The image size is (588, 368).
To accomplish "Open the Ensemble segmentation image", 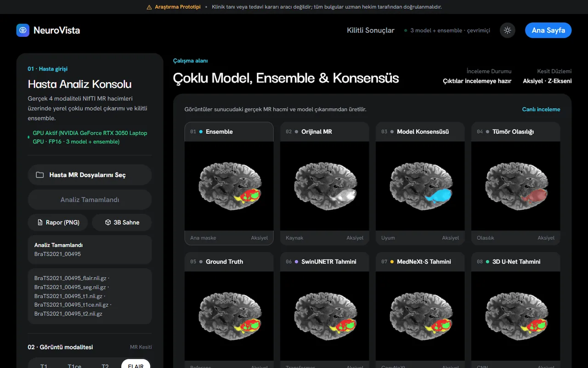I will [x=229, y=186].
